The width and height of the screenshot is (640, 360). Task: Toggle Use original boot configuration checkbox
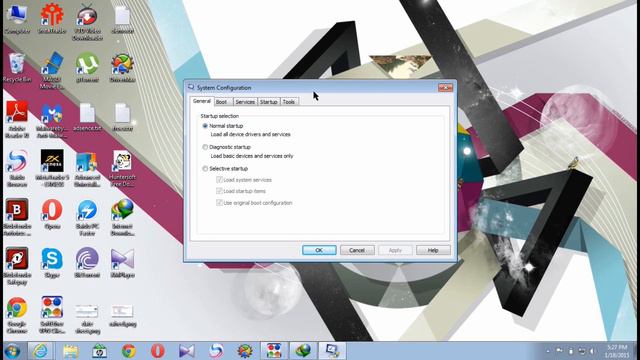219,202
